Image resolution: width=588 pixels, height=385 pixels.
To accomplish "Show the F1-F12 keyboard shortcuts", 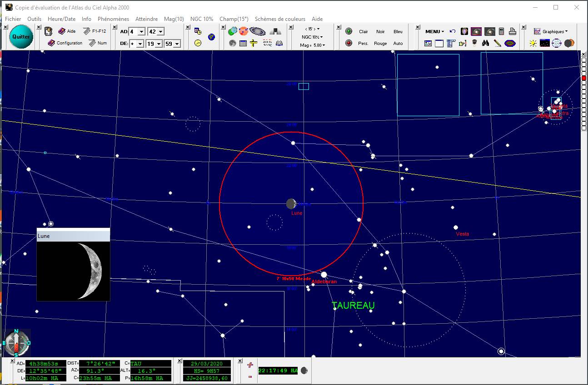I will click(95, 31).
